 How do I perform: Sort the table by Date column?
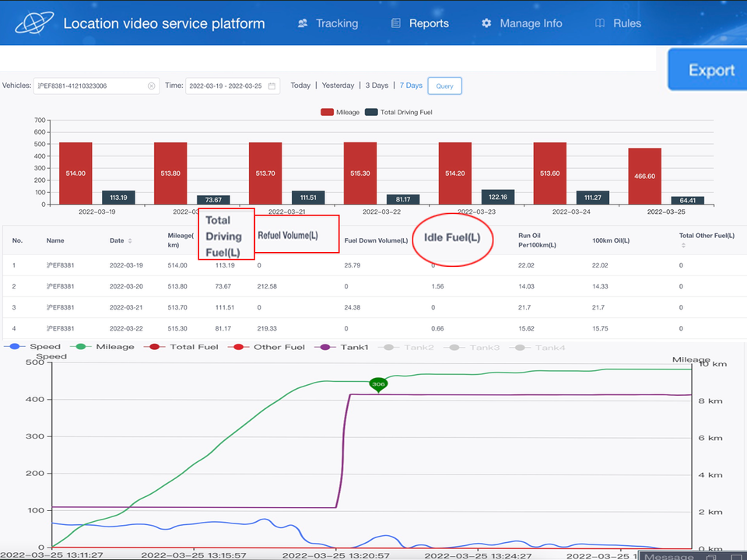click(x=130, y=241)
